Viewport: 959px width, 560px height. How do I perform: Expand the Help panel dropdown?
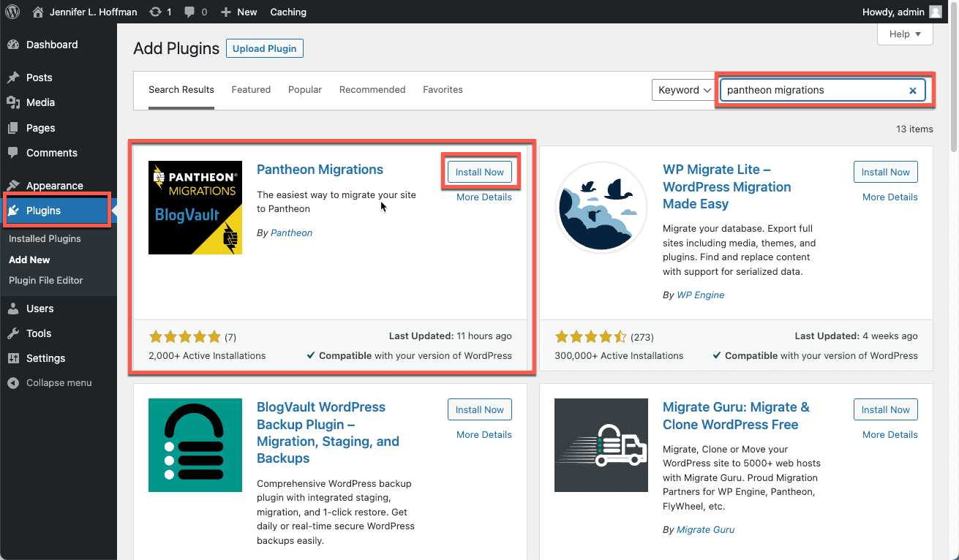click(905, 34)
